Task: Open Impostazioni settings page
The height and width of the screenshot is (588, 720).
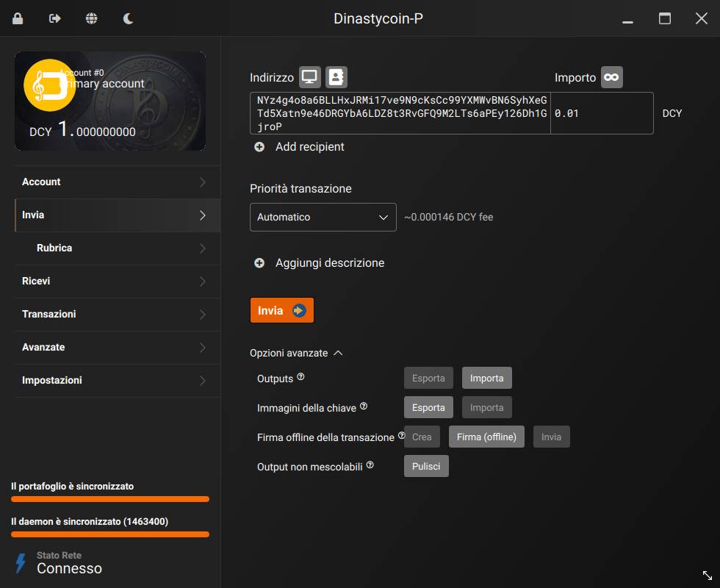Action: (x=110, y=381)
